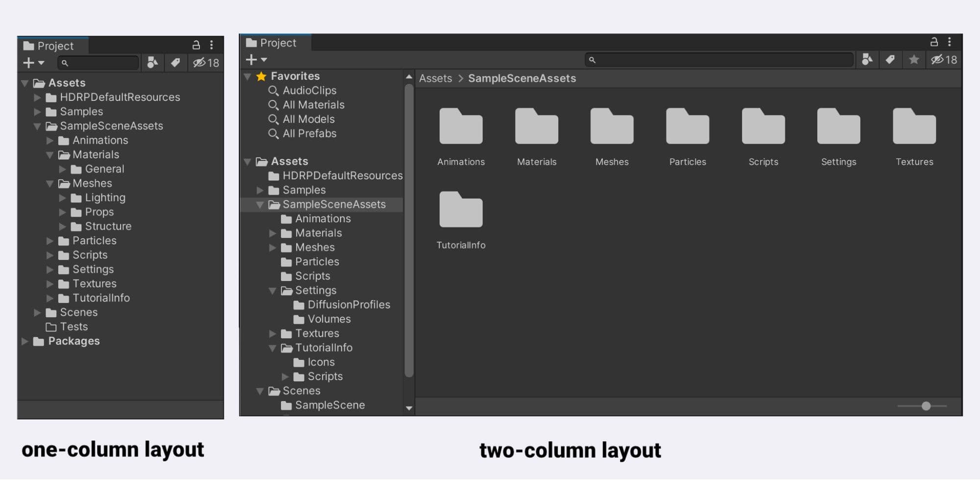The image size is (980, 480).
Task: Open the three-dot menu of the one-column panel
Action: coord(212,45)
